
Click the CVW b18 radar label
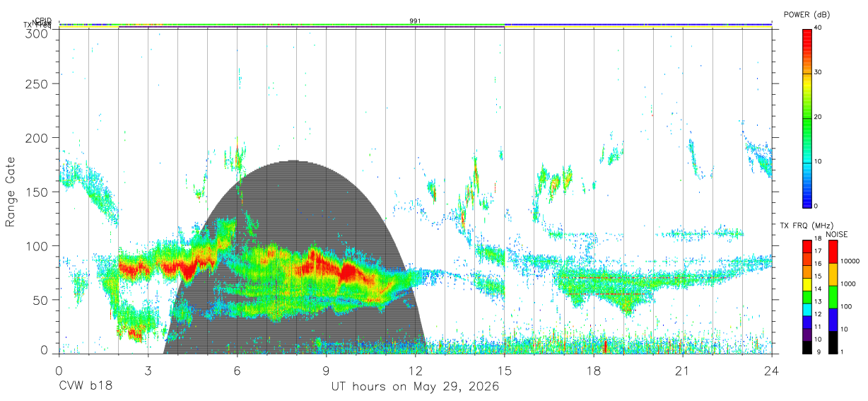86,387
